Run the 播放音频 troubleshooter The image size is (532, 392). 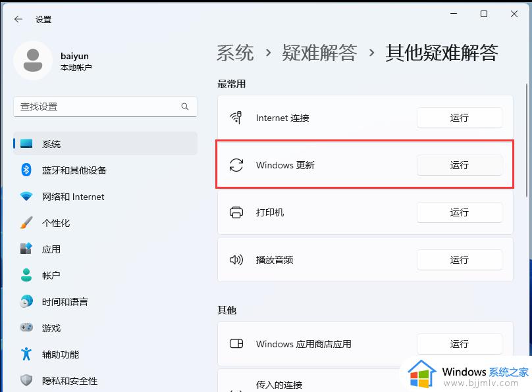pos(460,260)
